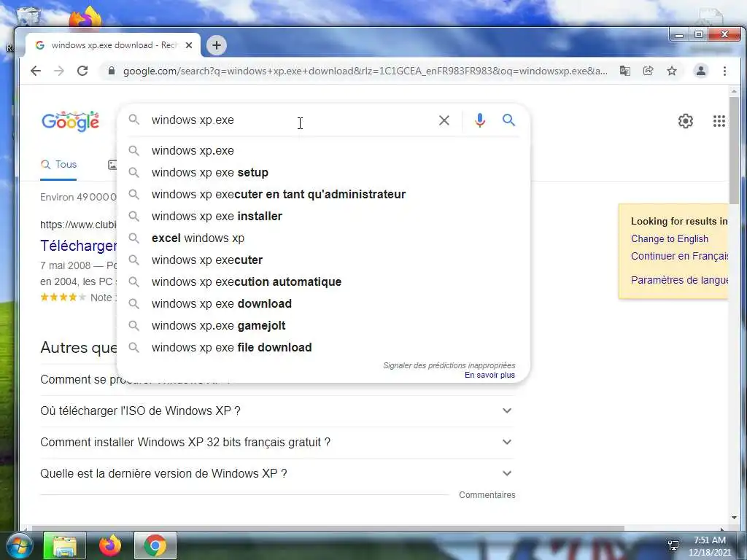Open the Chrome profile avatar
Image resolution: width=747 pixels, height=560 pixels.
[701, 71]
